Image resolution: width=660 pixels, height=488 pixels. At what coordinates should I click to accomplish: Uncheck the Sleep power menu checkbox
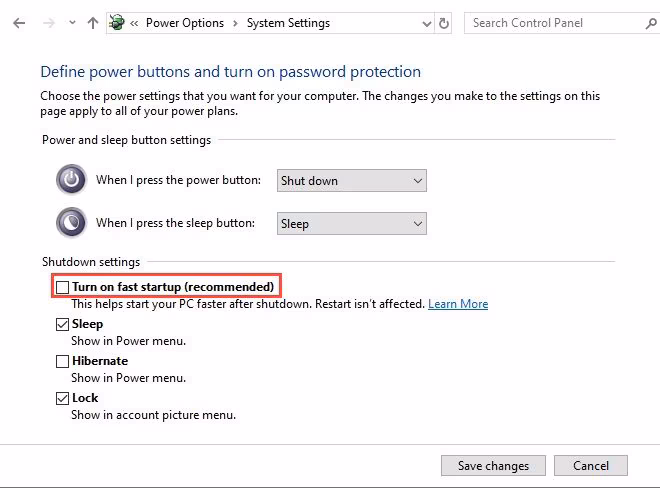click(x=63, y=324)
